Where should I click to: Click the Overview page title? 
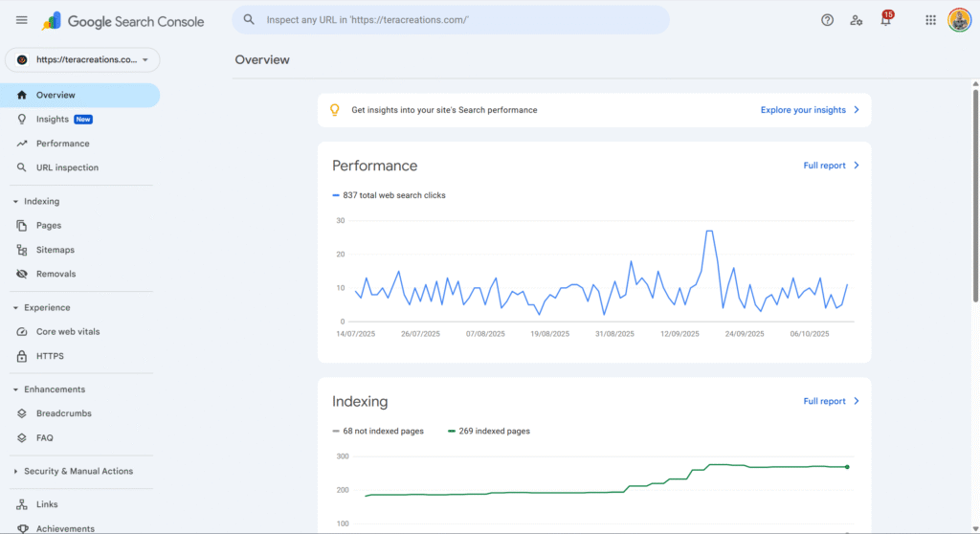[262, 60]
